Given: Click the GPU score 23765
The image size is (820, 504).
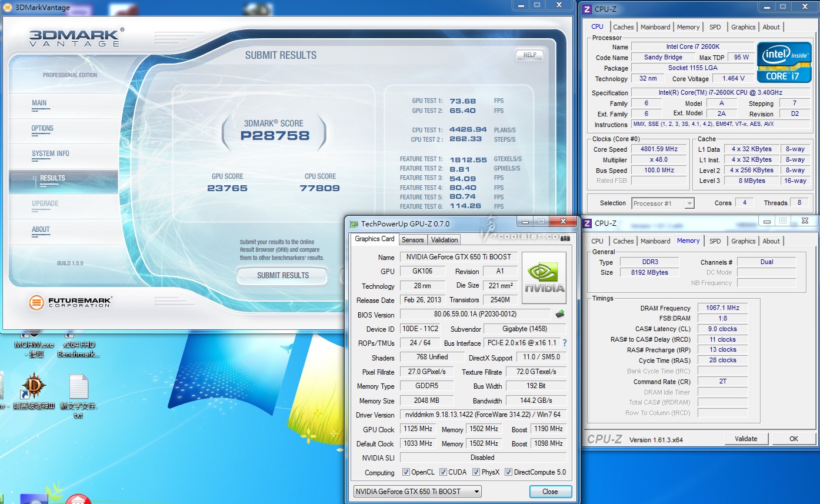Looking at the screenshot, I should tap(227, 188).
